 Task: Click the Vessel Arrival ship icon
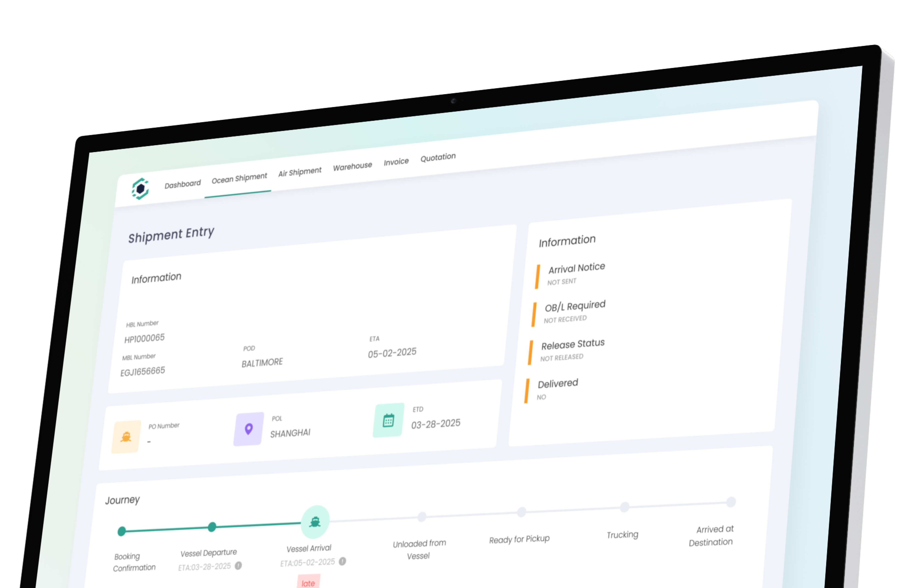pos(315,522)
